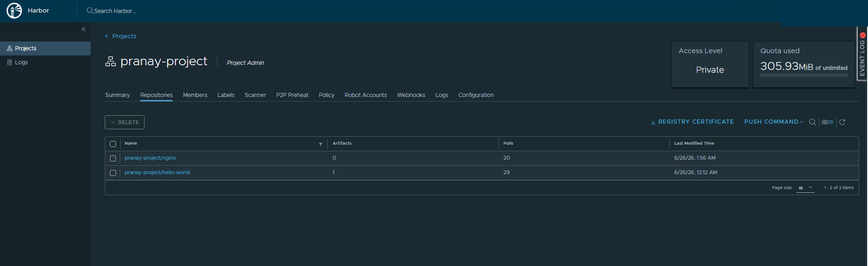868x266 pixels.
Task: Select Projects in the sidebar
Action: pyautogui.click(x=45, y=48)
